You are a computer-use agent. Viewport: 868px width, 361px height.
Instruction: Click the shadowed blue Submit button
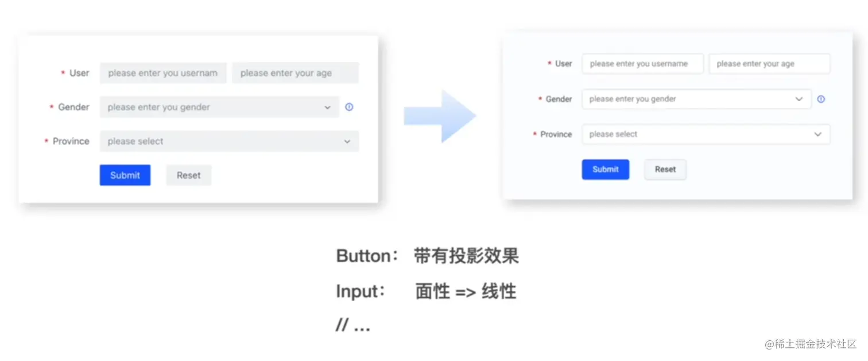(x=606, y=170)
